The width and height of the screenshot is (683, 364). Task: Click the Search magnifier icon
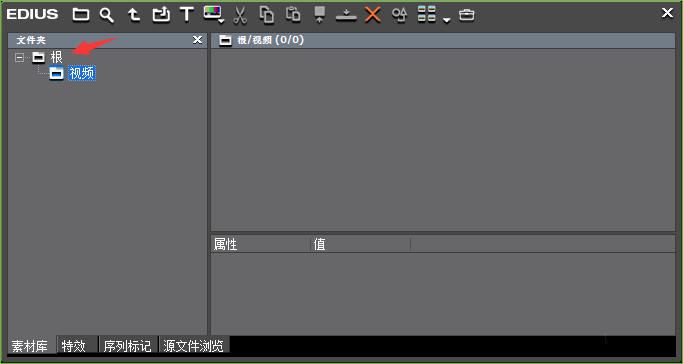click(x=106, y=15)
